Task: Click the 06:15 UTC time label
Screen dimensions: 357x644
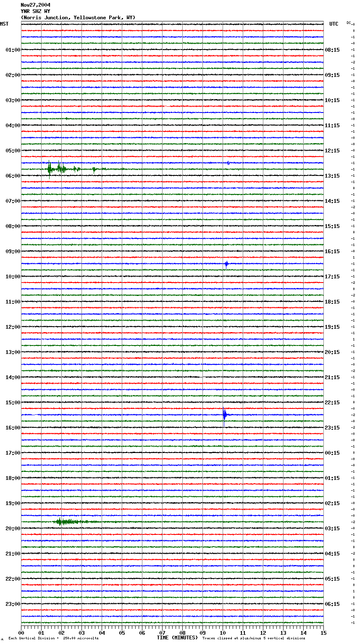Action: [332, 604]
